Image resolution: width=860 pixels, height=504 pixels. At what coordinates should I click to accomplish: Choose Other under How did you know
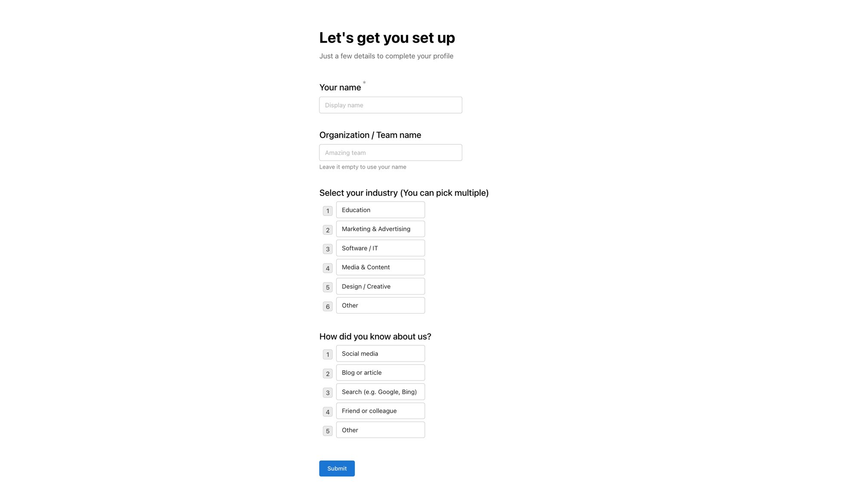[x=380, y=430]
